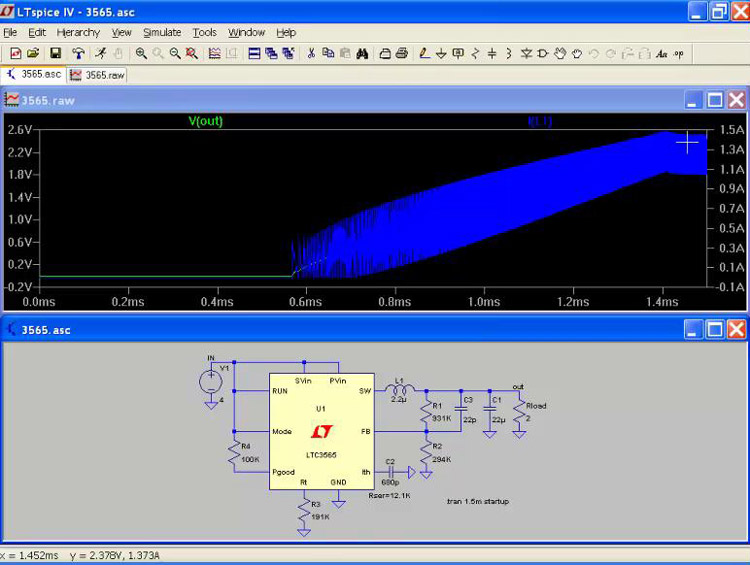Open the View menu
750x565 pixels.
pos(121,32)
